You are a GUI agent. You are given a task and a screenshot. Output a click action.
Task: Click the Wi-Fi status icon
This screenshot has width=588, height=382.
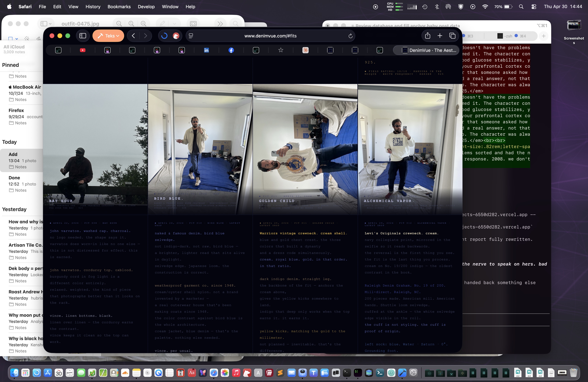point(485,7)
